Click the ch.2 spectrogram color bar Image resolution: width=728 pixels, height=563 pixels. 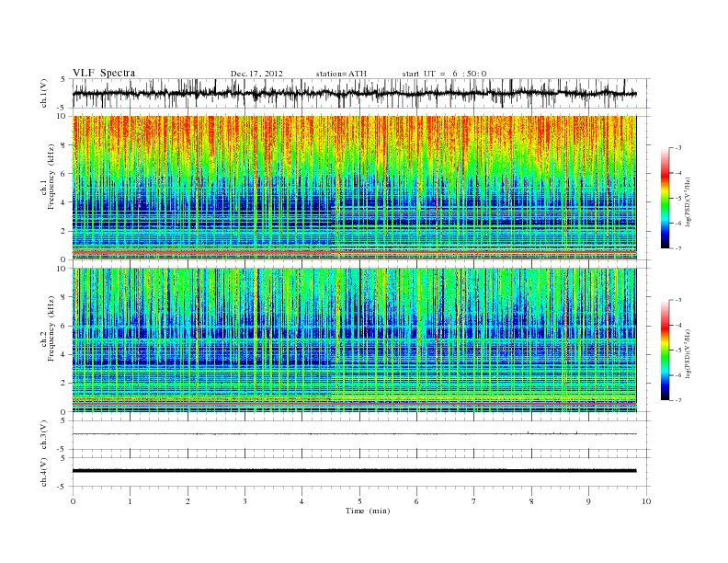(x=665, y=350)
